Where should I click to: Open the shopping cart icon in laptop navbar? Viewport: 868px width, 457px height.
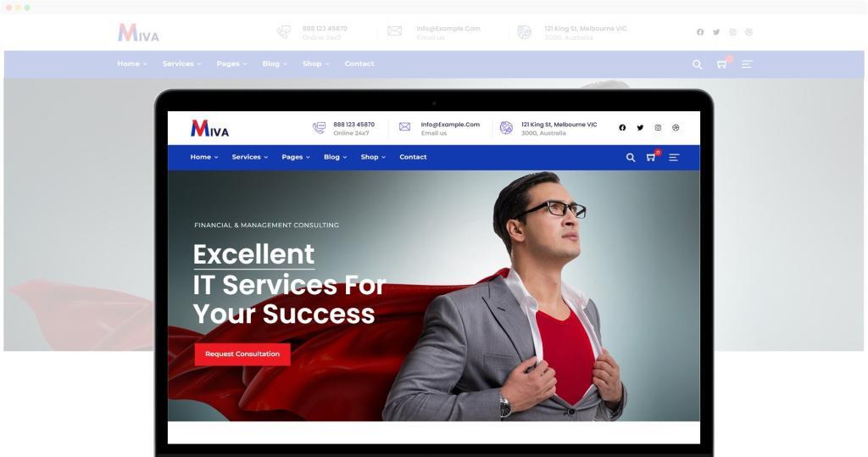click(652, 158)
